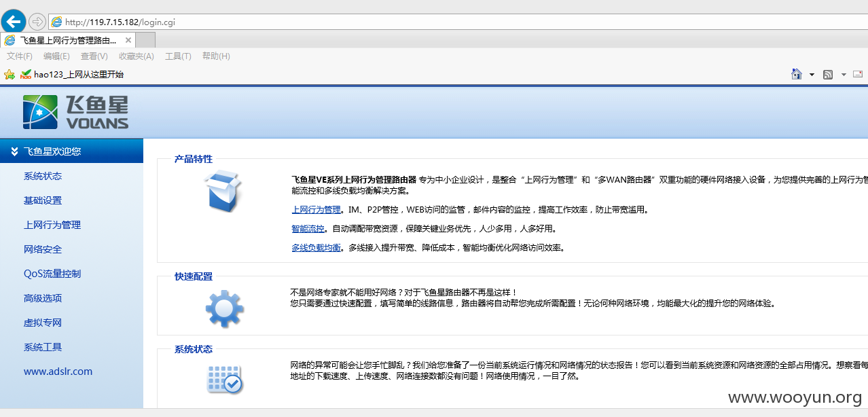This screenshot has width=868, height=417.
Task: Open 系统工具 in the sidebar
Action: 43,347
